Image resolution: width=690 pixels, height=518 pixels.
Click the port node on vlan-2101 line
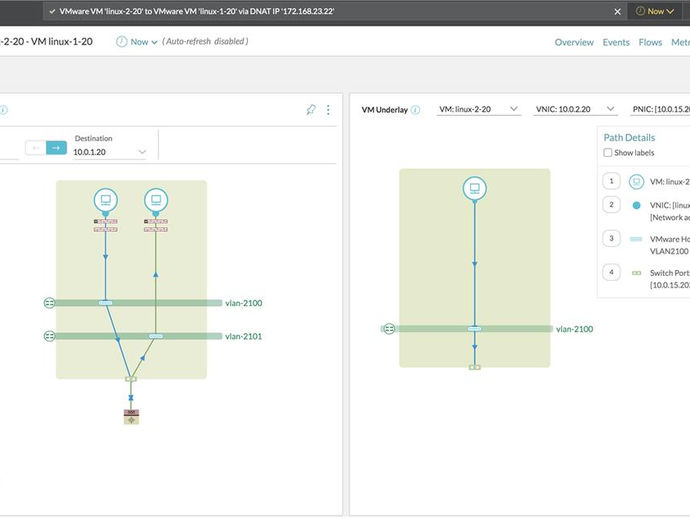pos(156,336)
